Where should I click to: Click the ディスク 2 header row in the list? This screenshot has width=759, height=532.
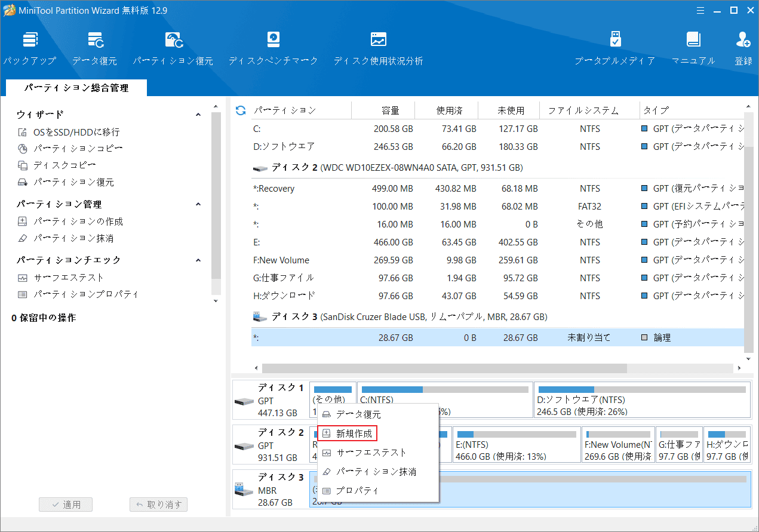498,168
